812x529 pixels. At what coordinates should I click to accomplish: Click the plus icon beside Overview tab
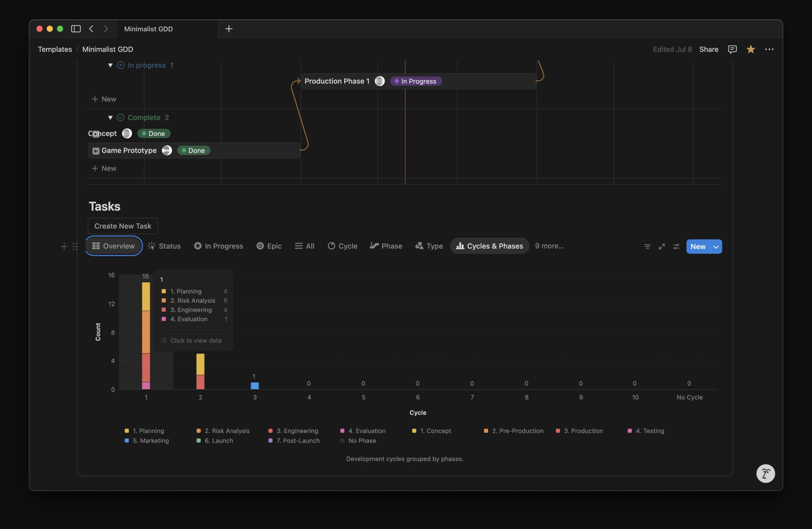[64, 246]
